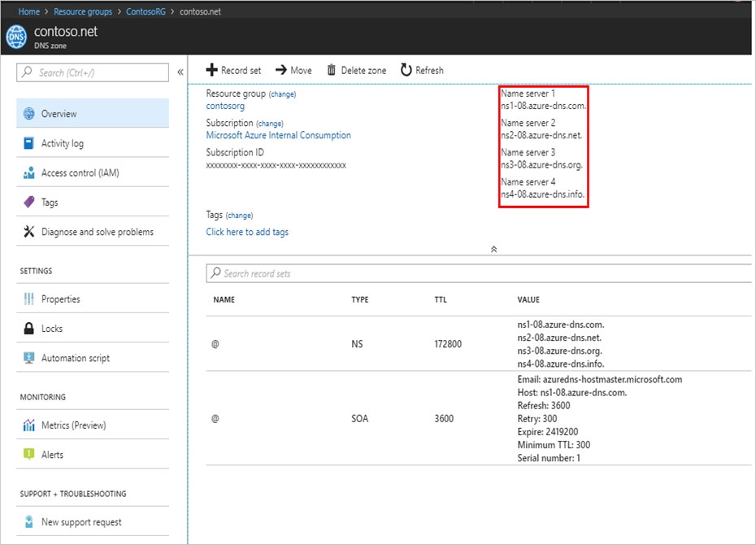The height and width of the screenshot is (545, 756).
Task: Click the magnifier in record sets search
Action: coord(215,272)
